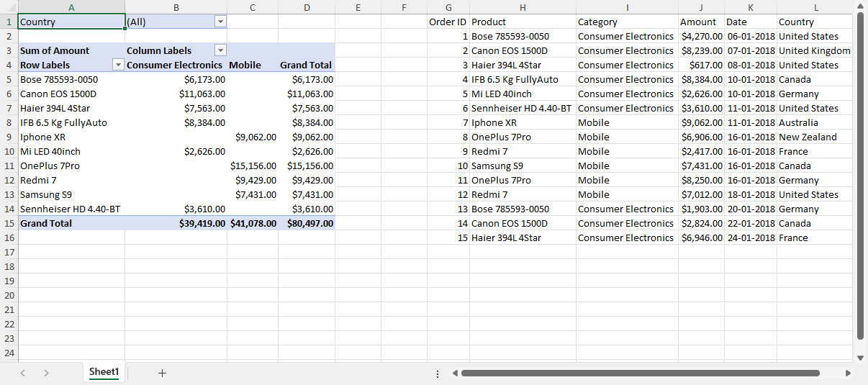Viewport: 868px width, 385px height.
Task: Select Sennheiser HD 4.40-BT pivot row label
Action: [71, 209]
